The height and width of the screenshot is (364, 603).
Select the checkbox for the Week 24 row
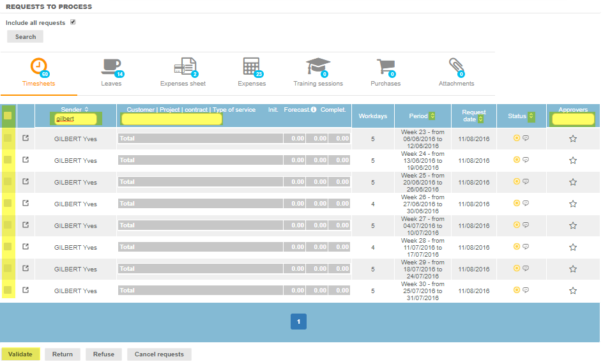pyautogui.click(x=8, y=160)
